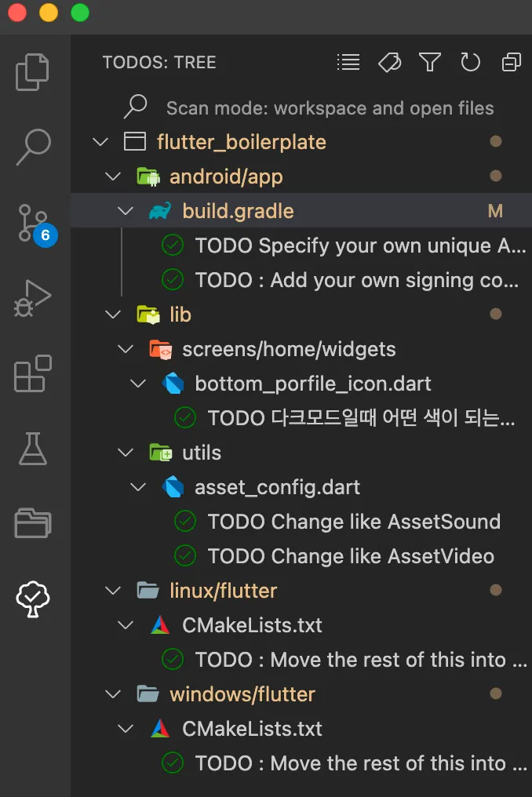
Task: Open the TODO Change like AssetSound item
Action: click(x=353, y=522)
